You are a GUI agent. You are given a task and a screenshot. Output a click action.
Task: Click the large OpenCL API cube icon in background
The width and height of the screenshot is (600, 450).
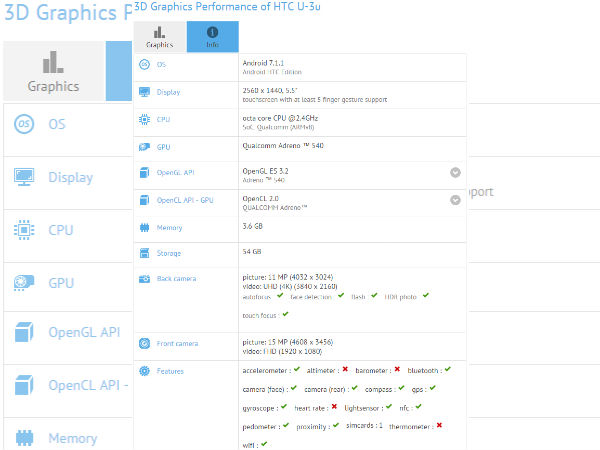[24, 385]
